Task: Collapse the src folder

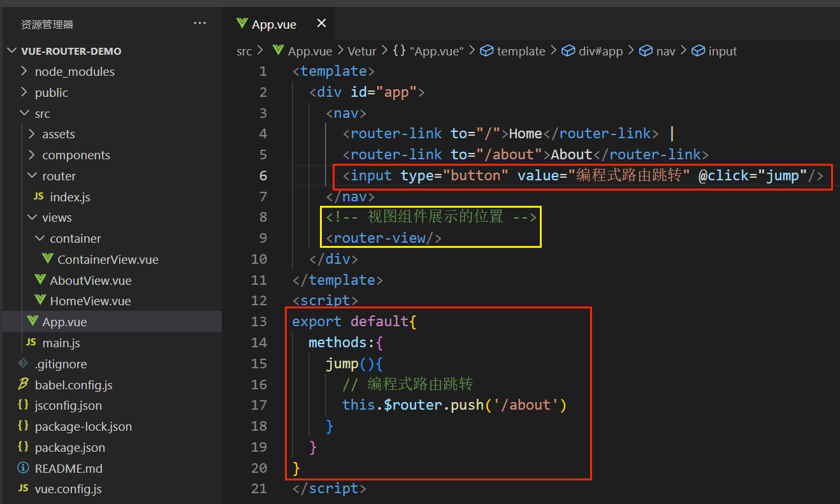Action: [24, 113]
